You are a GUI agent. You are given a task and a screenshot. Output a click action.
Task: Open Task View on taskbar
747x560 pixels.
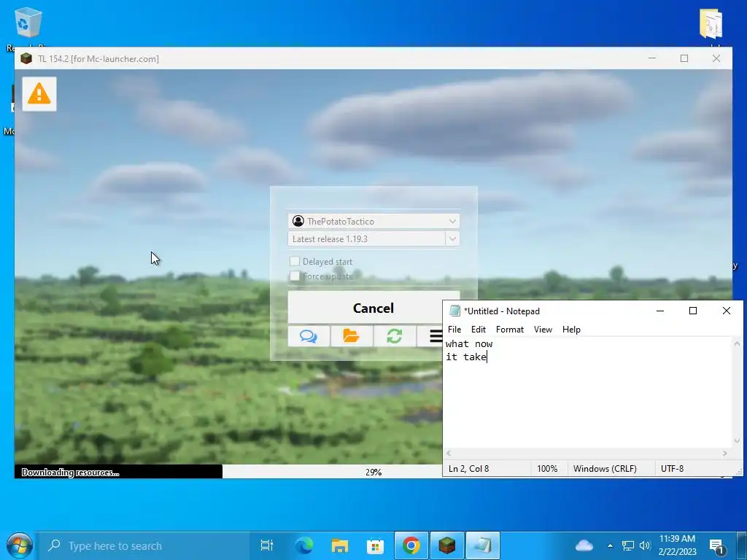click(x=267, y=545)
